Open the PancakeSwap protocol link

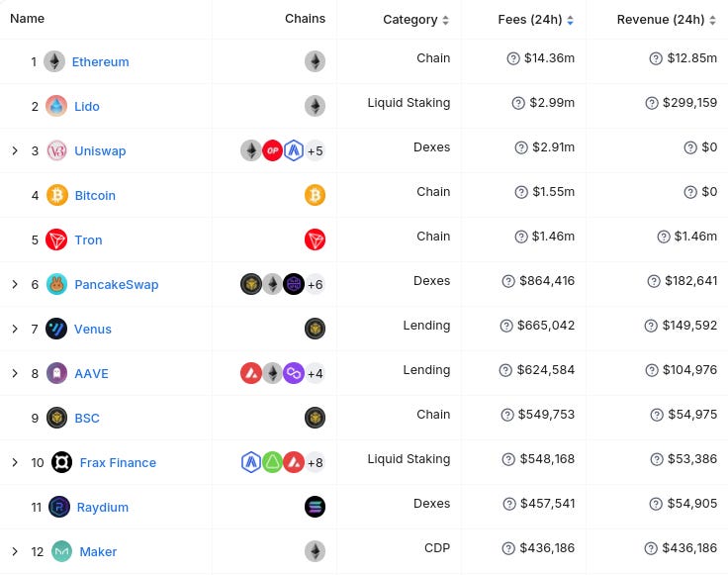[116, 285]
